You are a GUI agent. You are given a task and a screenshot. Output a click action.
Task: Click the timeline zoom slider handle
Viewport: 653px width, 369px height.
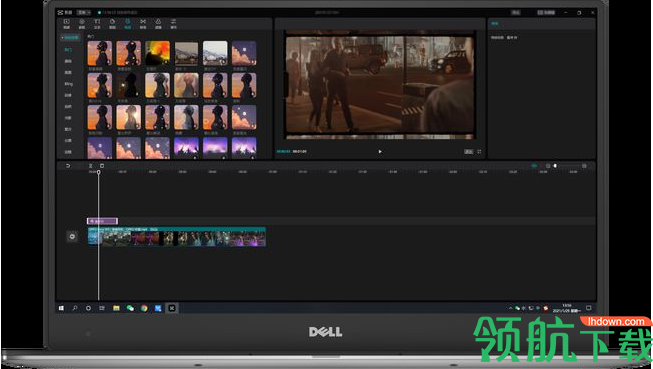[555, 166]
